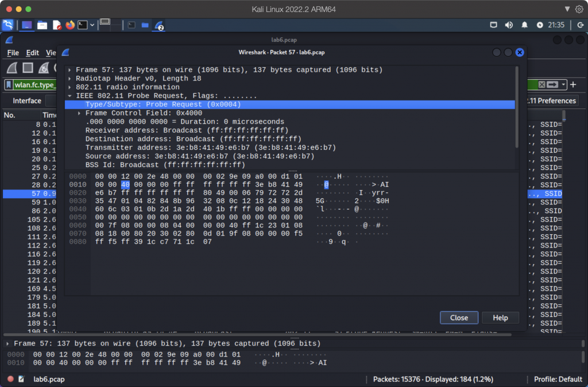This screenshot has height=387, width=588.
Task: Click the start capture shark fin icon
Action: click(x=12, y=68)
